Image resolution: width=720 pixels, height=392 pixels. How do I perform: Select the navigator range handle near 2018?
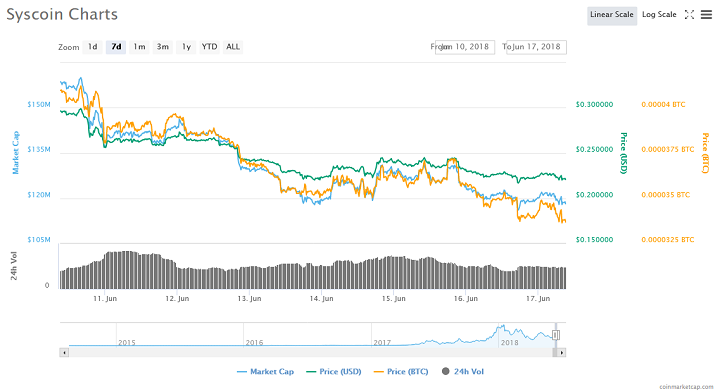556,335
